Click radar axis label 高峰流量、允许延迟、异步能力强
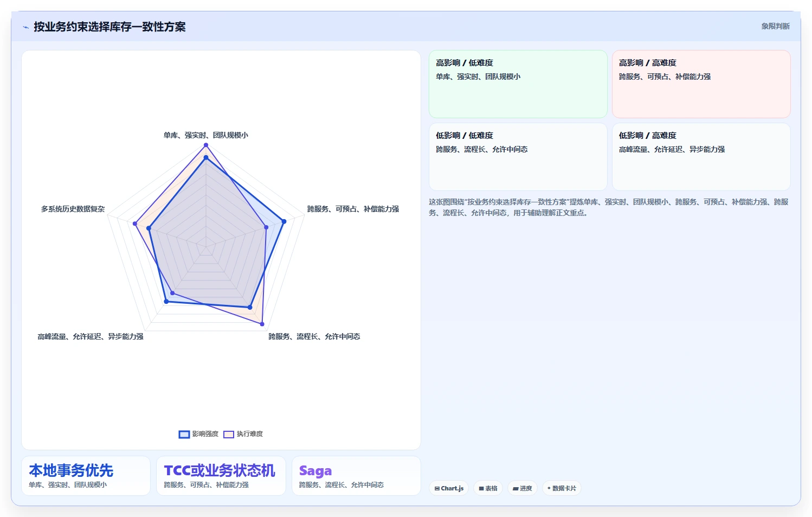812x517 pixels. click(x=91, y=336)
